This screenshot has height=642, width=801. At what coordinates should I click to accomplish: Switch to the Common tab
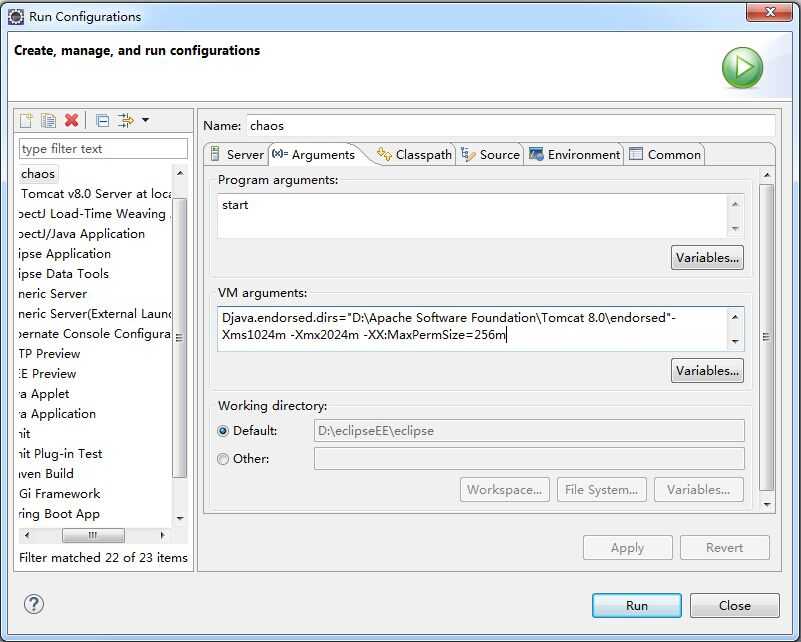(665, 154)
